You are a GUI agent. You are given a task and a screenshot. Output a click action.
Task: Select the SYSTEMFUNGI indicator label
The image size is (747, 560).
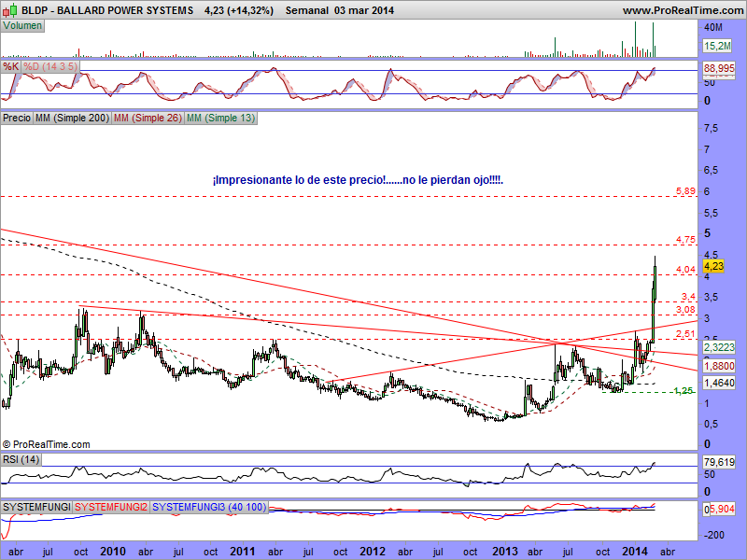pyautogui.click(x=36, y=507)
